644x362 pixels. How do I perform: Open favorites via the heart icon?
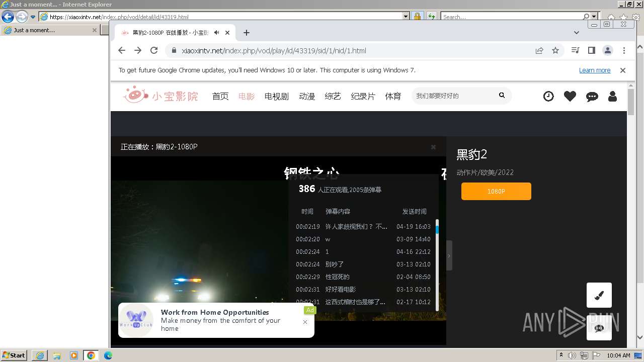pos(570,96)
